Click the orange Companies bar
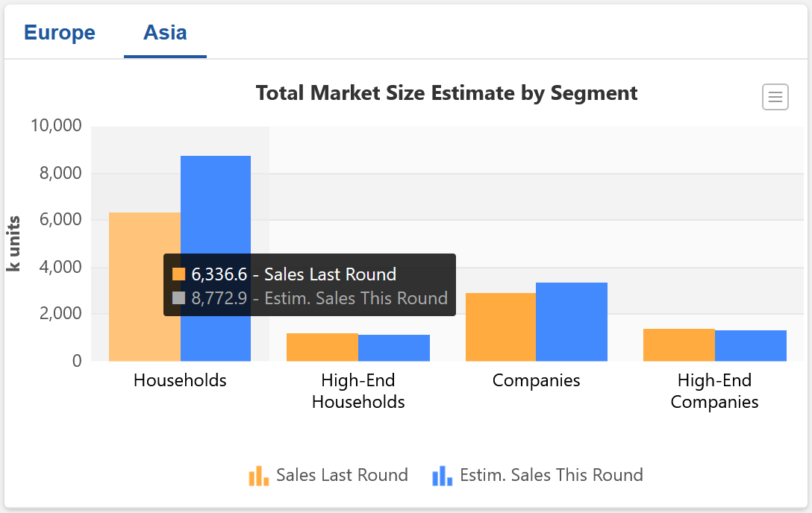The width and height of the screenshot is (812, 513). click(501, 327)
